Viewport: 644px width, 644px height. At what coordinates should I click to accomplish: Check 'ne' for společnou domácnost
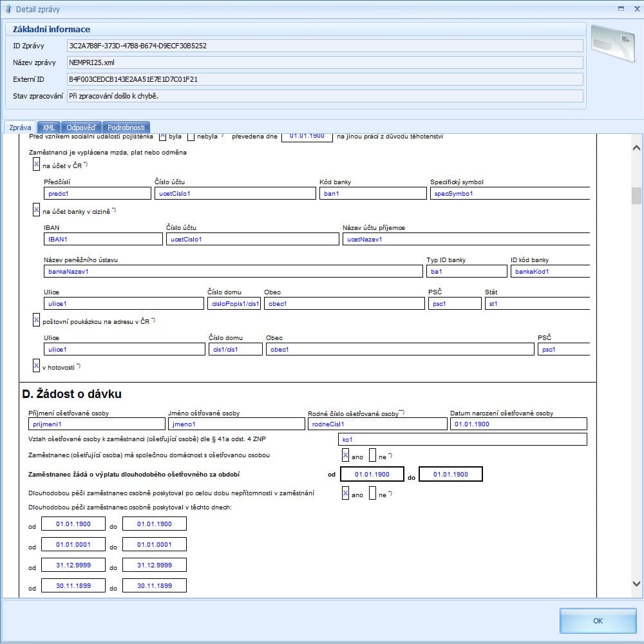[372, 455]
